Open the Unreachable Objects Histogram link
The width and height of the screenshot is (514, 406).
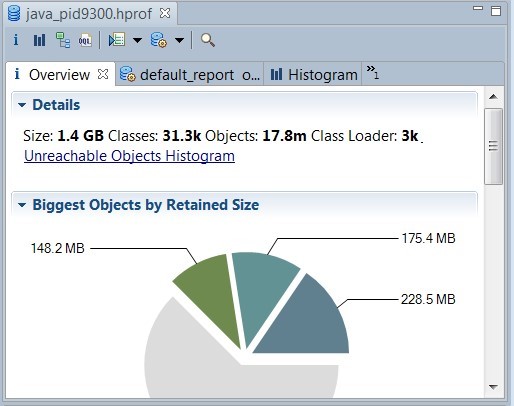[129, 156]
